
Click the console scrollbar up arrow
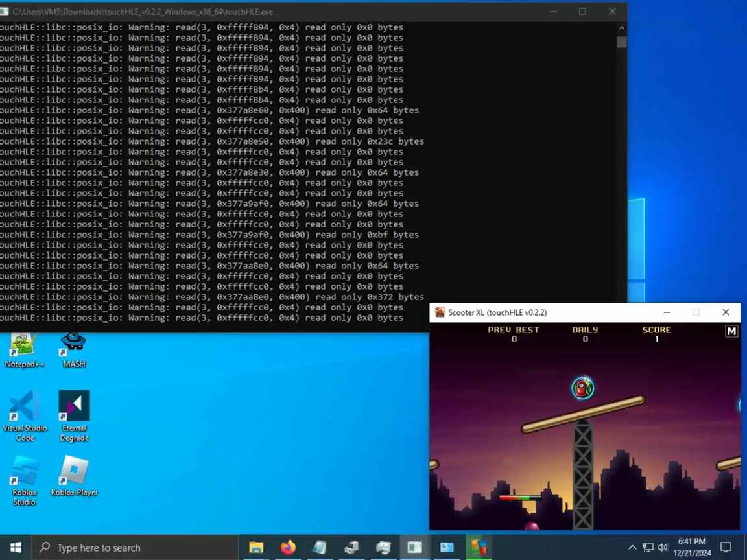pyautogui.click(x=621, y=28)
